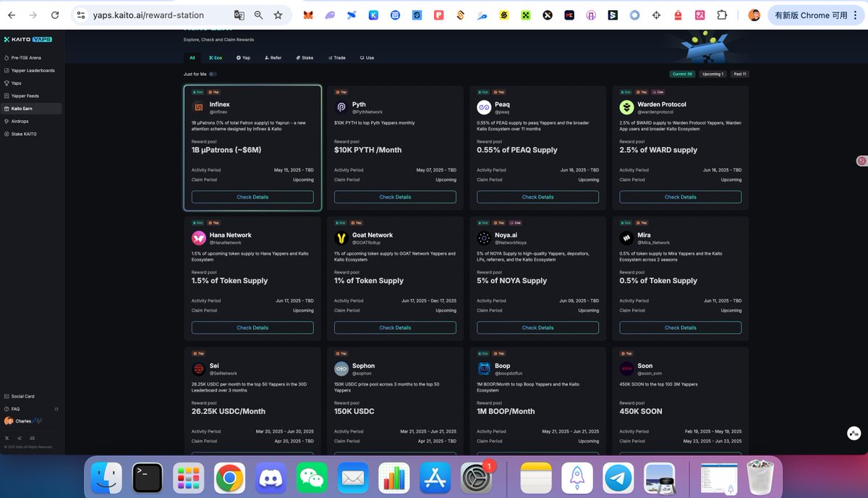Screen dimensions: 868x498
Task: Click the Sophon project logo icon
Action: [x=341, y=369]
